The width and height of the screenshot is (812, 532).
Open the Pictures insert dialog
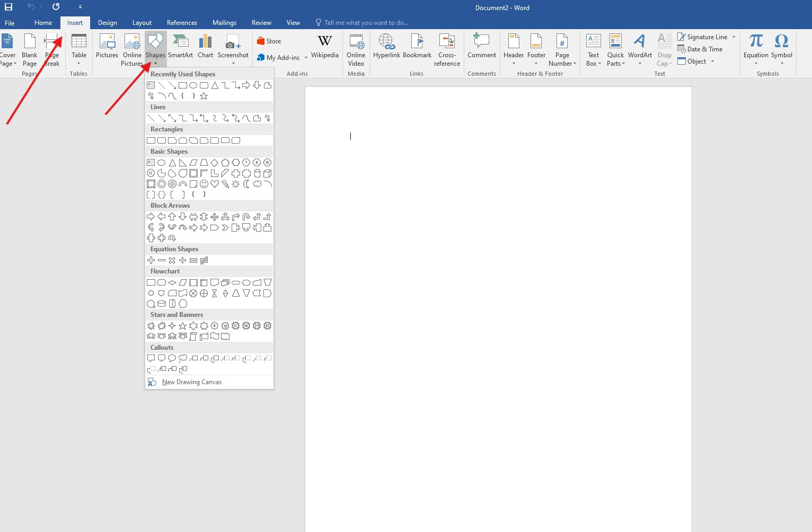(x=107, y=47)
